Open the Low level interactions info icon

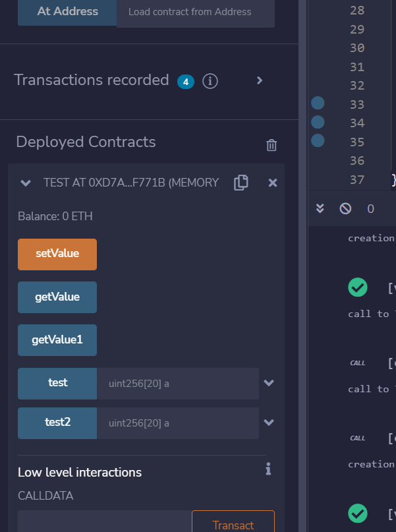(x=268, y=469)
